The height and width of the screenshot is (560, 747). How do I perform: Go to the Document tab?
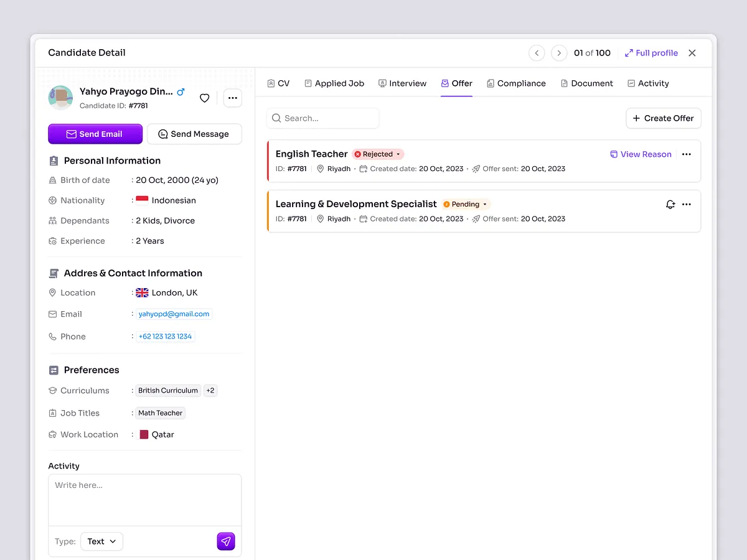[x=587, y=83]
